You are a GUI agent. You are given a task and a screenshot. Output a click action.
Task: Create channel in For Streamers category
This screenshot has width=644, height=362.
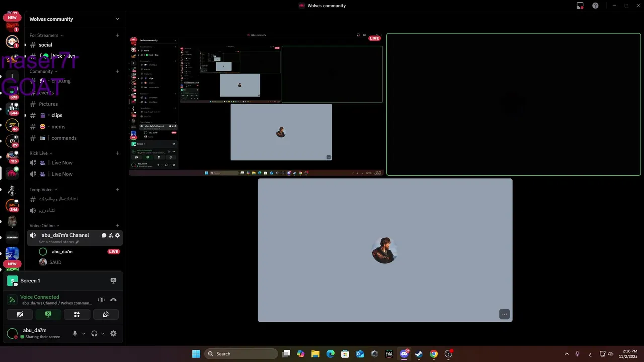click(117, 35)
